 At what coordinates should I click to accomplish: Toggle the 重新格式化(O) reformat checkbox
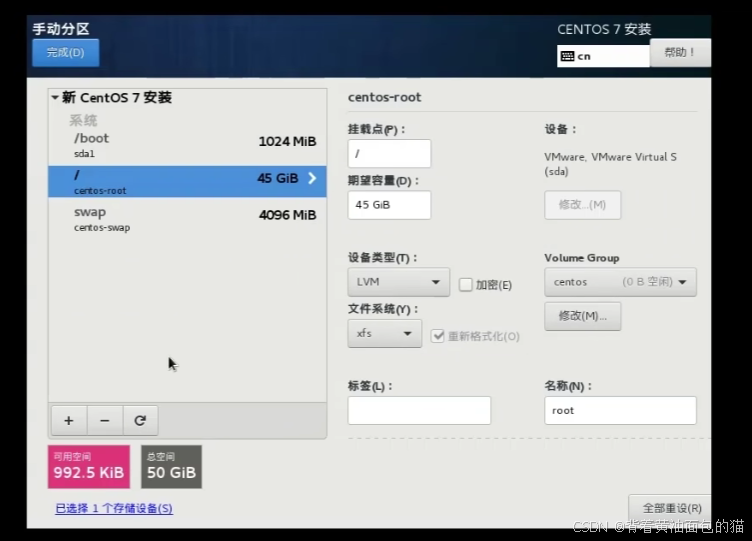[437, 336]
